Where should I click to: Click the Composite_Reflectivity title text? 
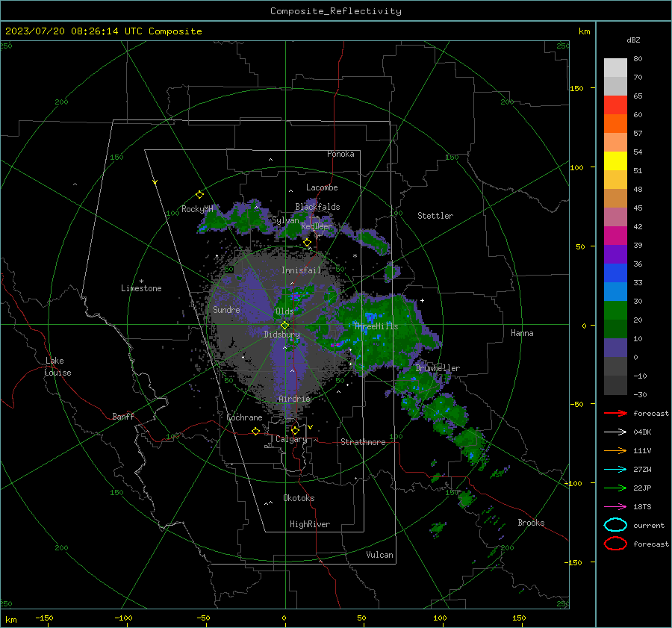coord(335,11)
